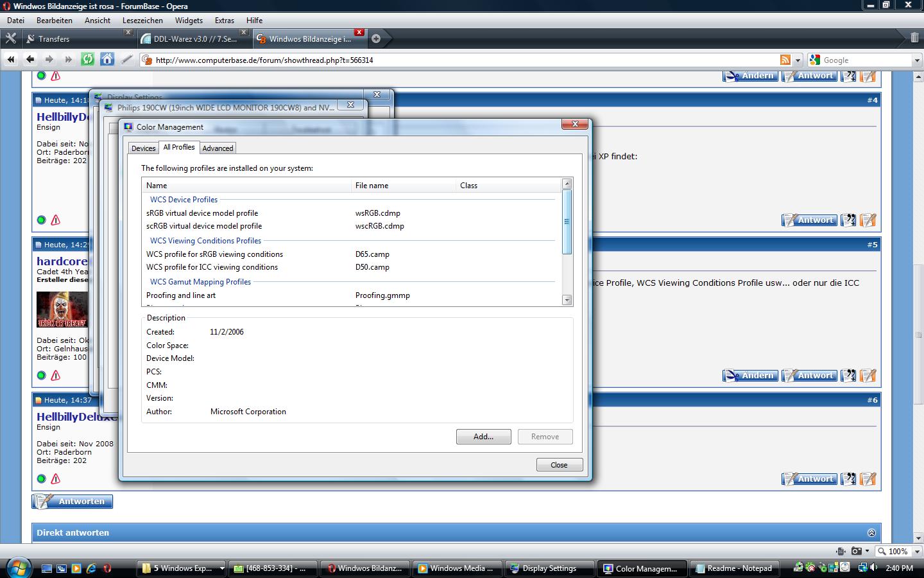Open the closed tabs trash icon
The width and height of the screenshot is (924, 578).
coord(914,38)
